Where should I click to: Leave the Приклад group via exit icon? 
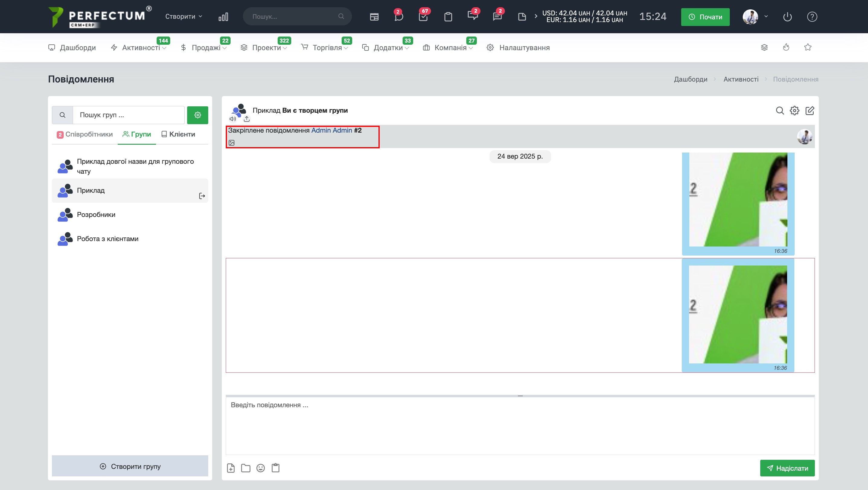coord(202,196)
